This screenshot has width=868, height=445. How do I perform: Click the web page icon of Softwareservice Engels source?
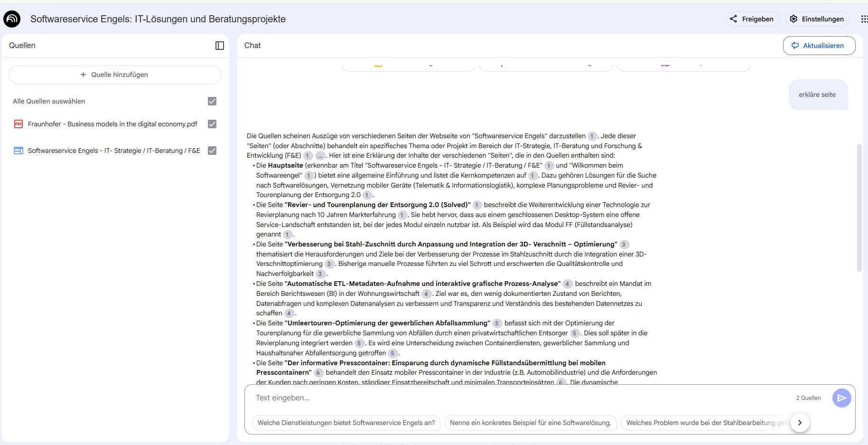19,151
